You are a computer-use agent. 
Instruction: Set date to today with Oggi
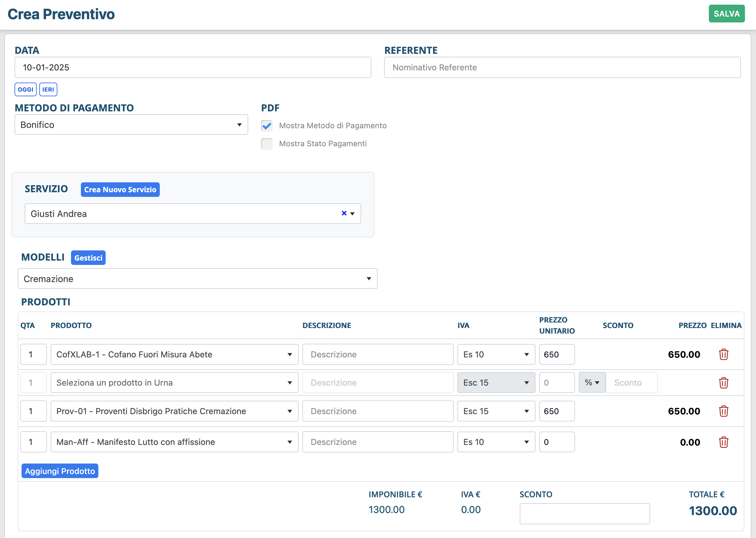tap(26, 90)
